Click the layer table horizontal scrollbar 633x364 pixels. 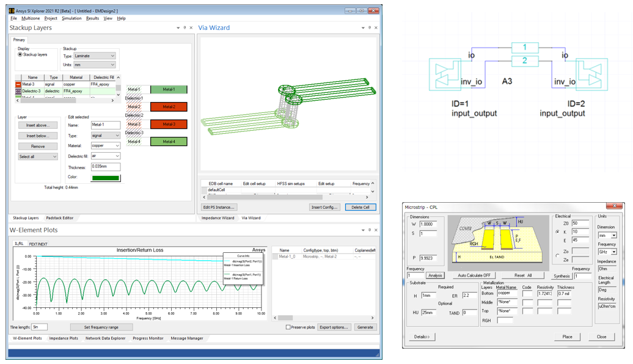pyautogui.click(x=65, y=101)
